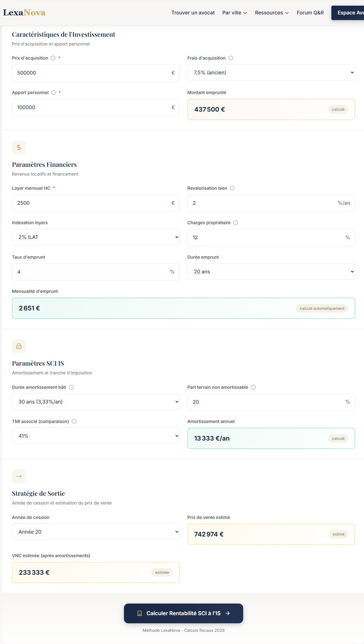Click info icon beside Revalorisation bien
The height and width of the screenshot is (644, 364).
[x=232, y=188]
